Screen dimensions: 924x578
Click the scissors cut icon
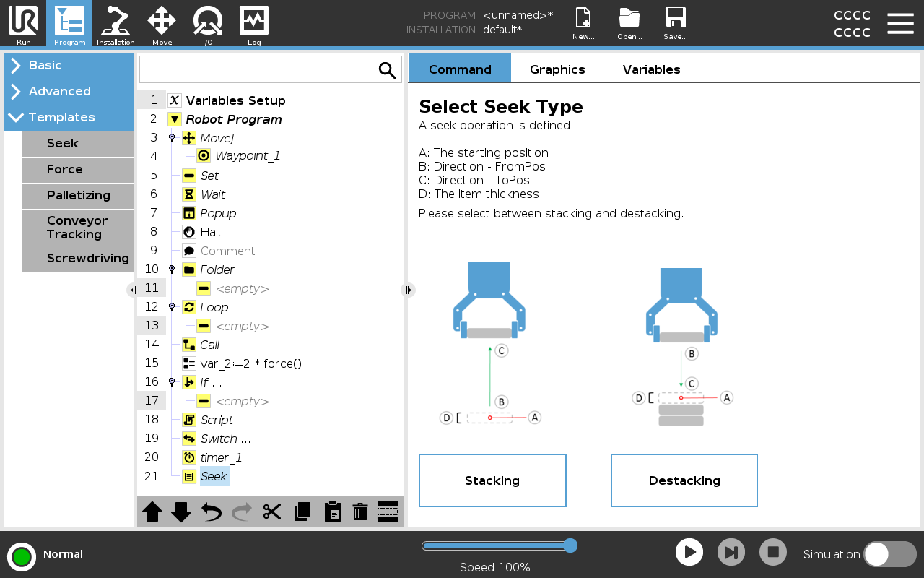pyautogui.click(x=272, y=512)
